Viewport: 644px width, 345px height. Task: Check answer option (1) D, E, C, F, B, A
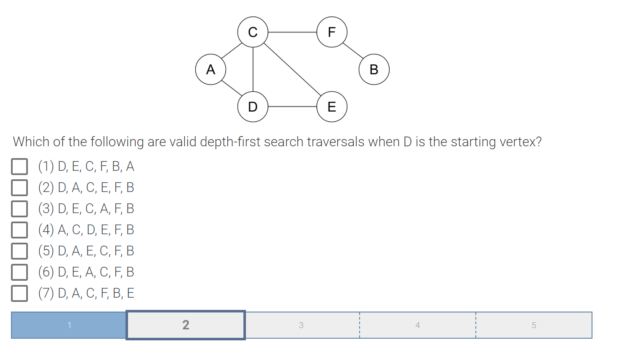click(19, 166)
